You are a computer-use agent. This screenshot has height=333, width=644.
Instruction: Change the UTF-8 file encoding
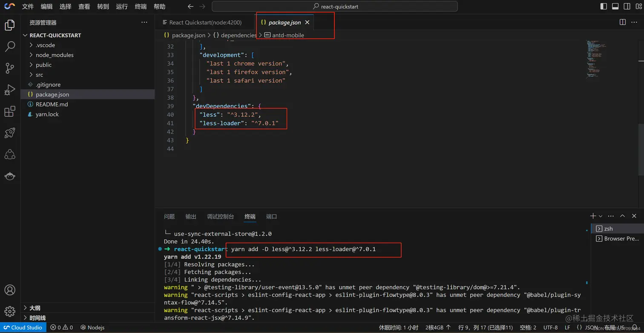pos(550,327)
